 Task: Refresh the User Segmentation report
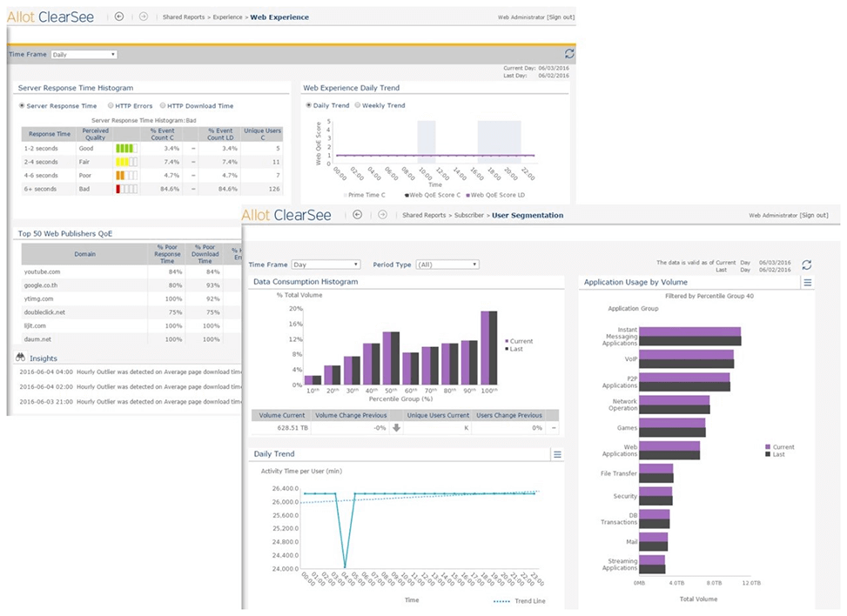[x=807, y=264]
